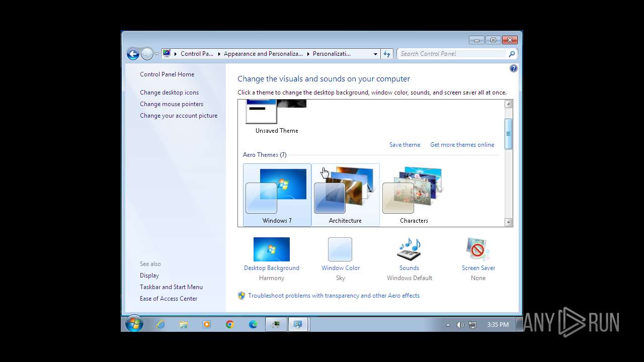Click the theme list scrollbar thumb
Image resolution: width=644 pixels, height=362 pixels.
coord(508,134)
